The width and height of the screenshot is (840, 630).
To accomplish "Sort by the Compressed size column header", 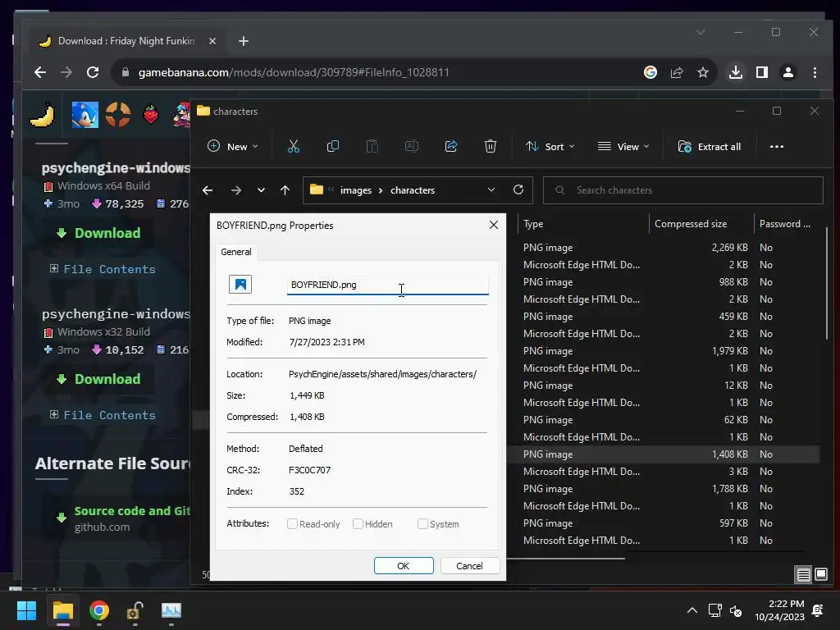I will pyautogui.click(x=701, y=224).
